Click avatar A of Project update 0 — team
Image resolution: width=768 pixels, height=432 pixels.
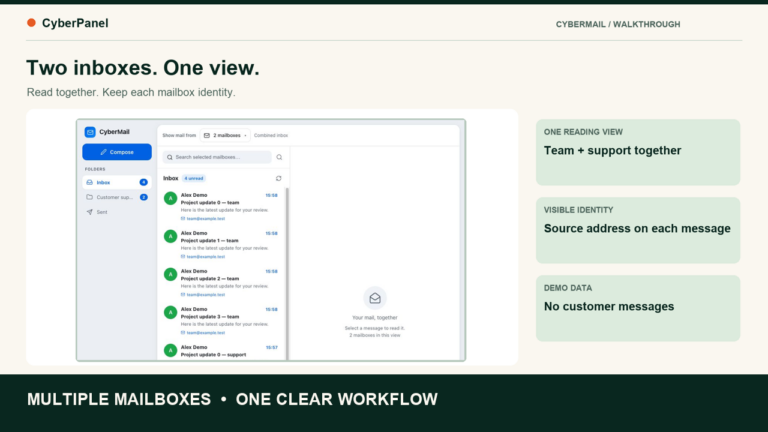pos(170,198)
